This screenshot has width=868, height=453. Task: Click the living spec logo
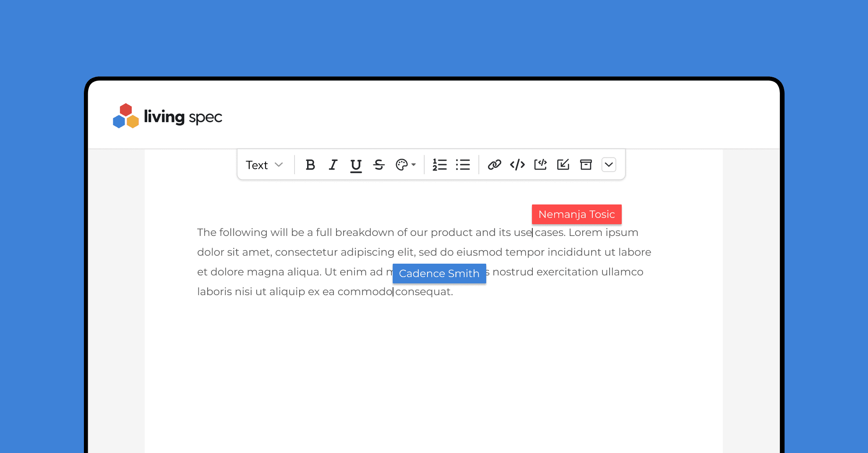click(x=167, y=116)
